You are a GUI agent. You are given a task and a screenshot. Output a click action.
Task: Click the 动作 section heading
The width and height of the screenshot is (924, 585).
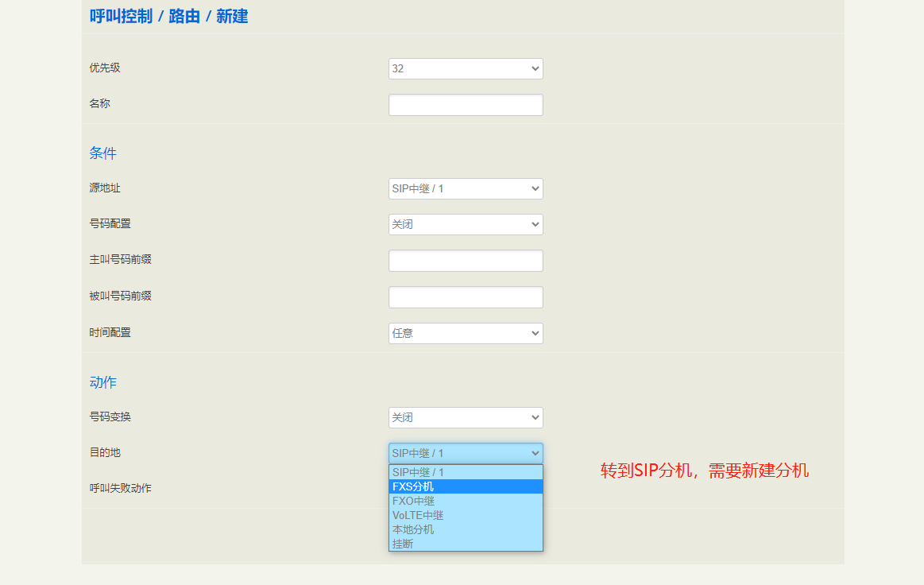click(x=103, y=382)
